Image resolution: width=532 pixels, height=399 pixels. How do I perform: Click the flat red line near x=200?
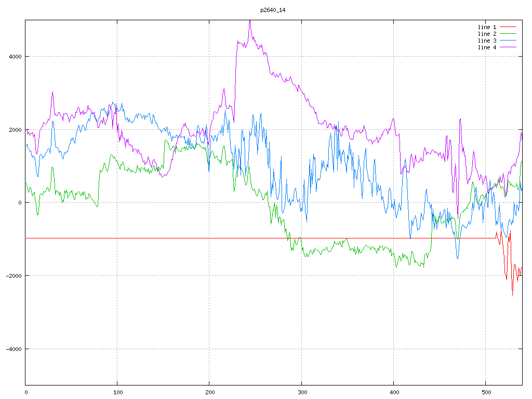tap(209, 238)
